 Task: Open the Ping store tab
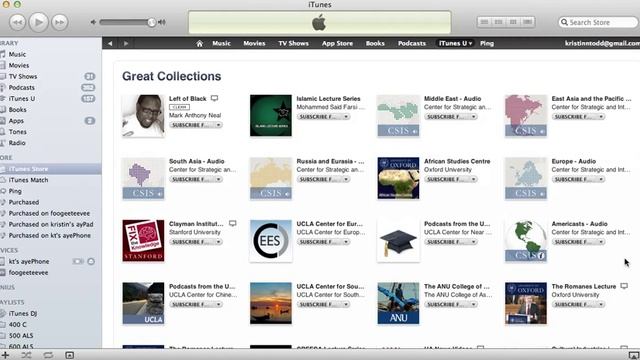[x=487, y=43]
